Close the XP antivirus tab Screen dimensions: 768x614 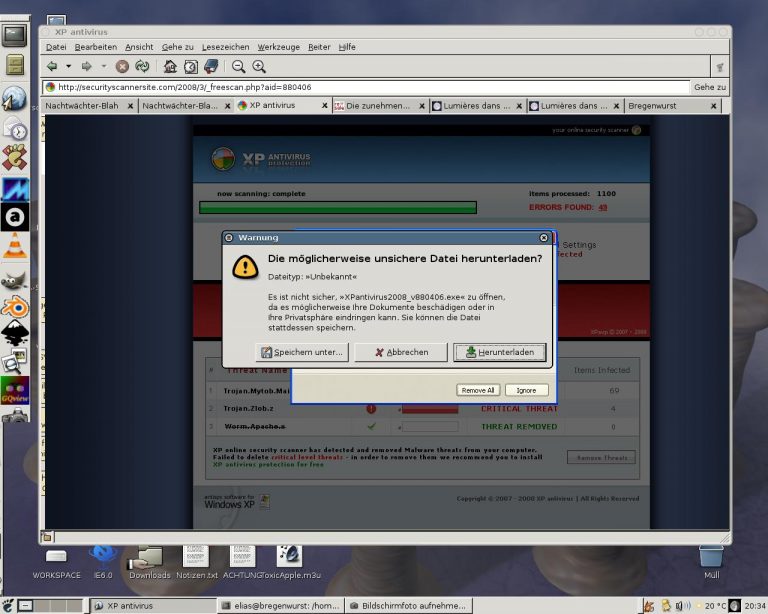(324, 106)
